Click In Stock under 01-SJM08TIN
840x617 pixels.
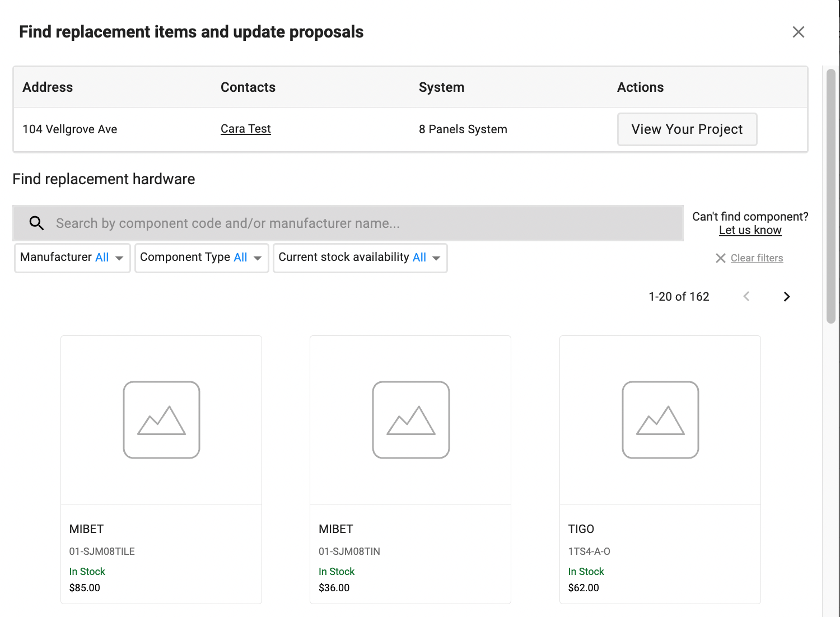pos(337,572)
